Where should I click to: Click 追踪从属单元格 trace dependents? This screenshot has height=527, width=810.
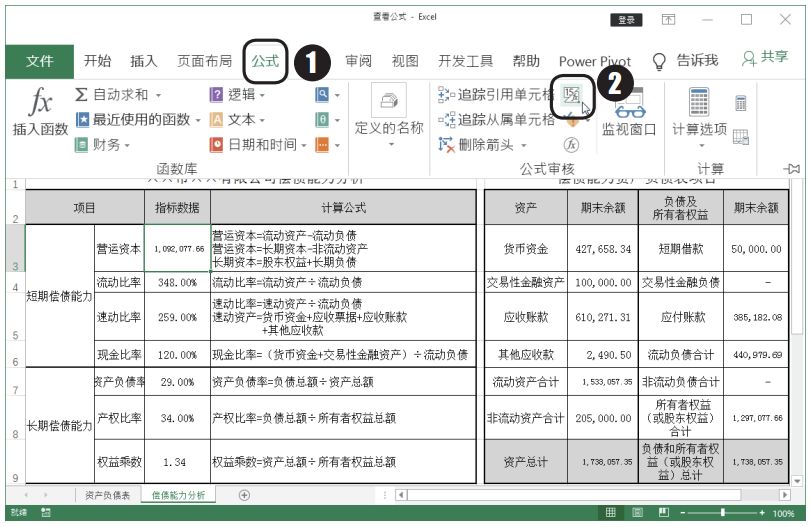[x=496, y=120]
